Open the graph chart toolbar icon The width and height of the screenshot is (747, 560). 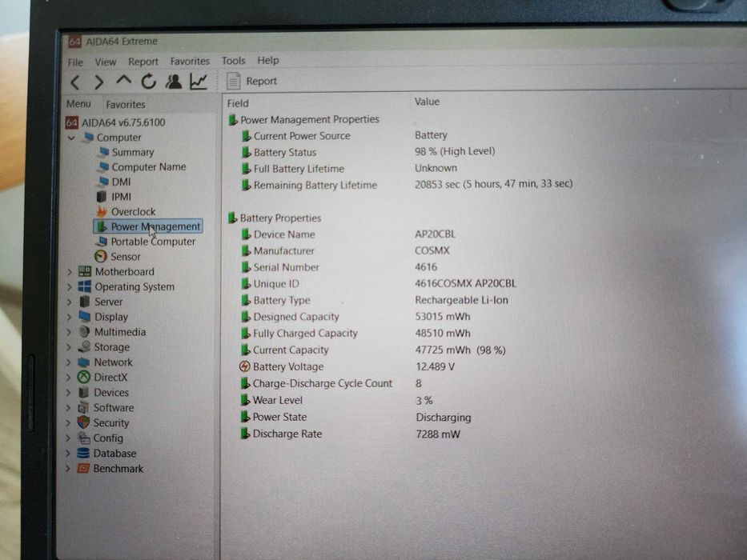[199, 82]
